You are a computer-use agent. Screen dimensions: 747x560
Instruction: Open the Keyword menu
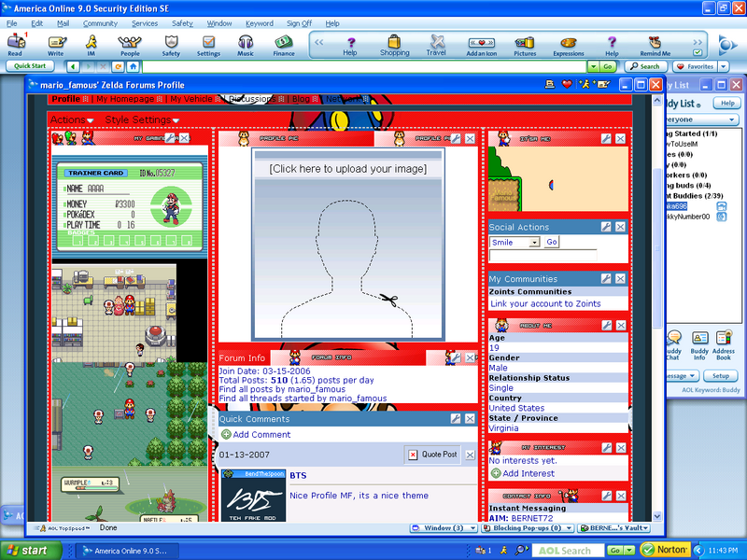[260, 23]
